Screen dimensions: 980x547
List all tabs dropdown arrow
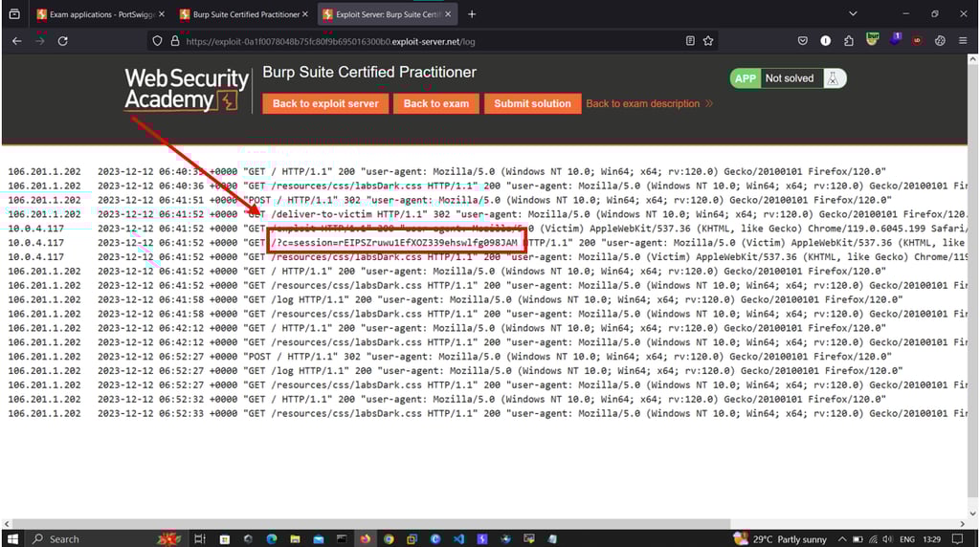coord(853,13)
